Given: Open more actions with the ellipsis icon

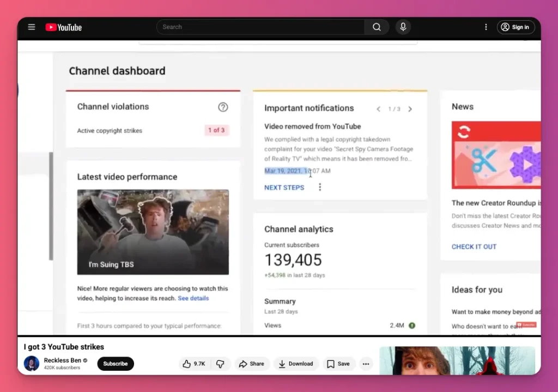Looking at the screenshot, I should click(x=366, y=363).
